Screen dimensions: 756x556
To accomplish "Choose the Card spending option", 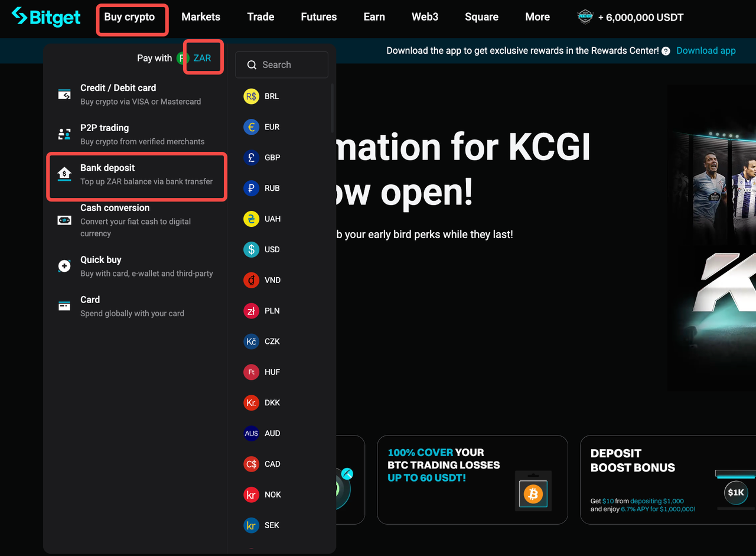I will pyautogui.click(x=136, y=307).
